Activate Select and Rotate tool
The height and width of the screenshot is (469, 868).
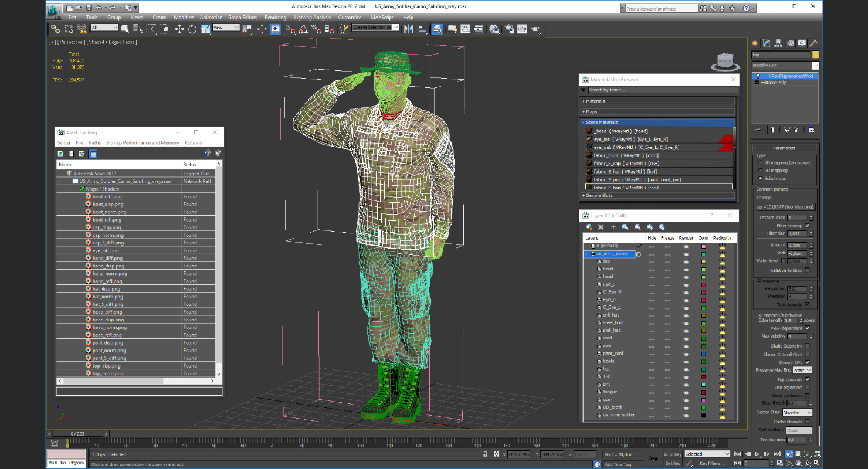pyautogui.click(x=192, y=29)
